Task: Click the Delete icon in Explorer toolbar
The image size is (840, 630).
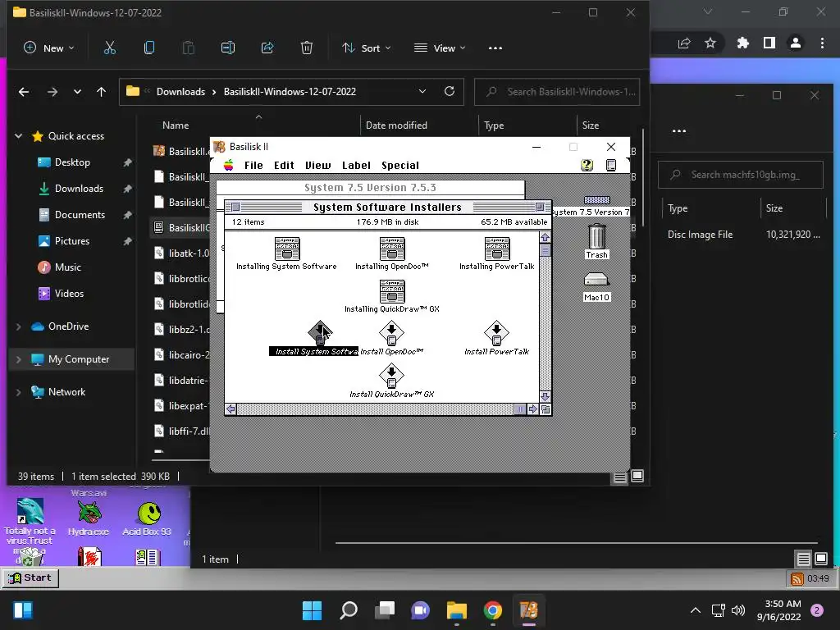Action: click(x=307, y=48)
